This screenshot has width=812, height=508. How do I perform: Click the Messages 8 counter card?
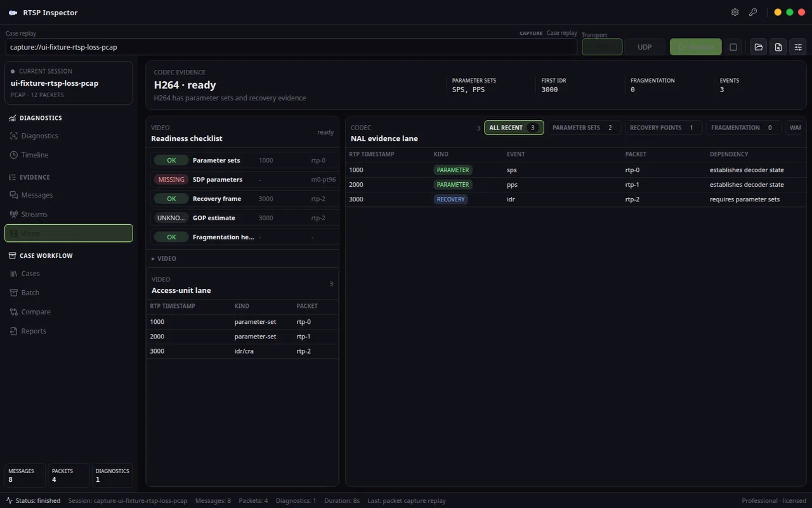click(25, 475)
